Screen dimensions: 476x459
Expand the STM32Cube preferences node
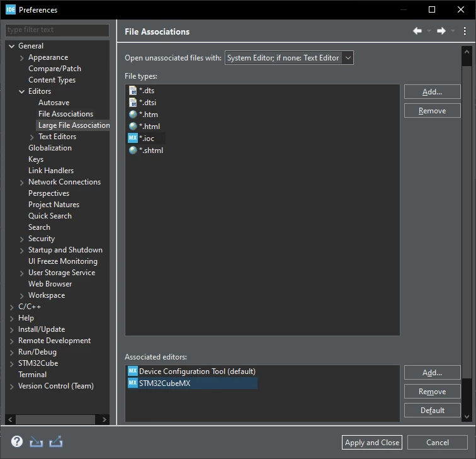tap(12, 364)
